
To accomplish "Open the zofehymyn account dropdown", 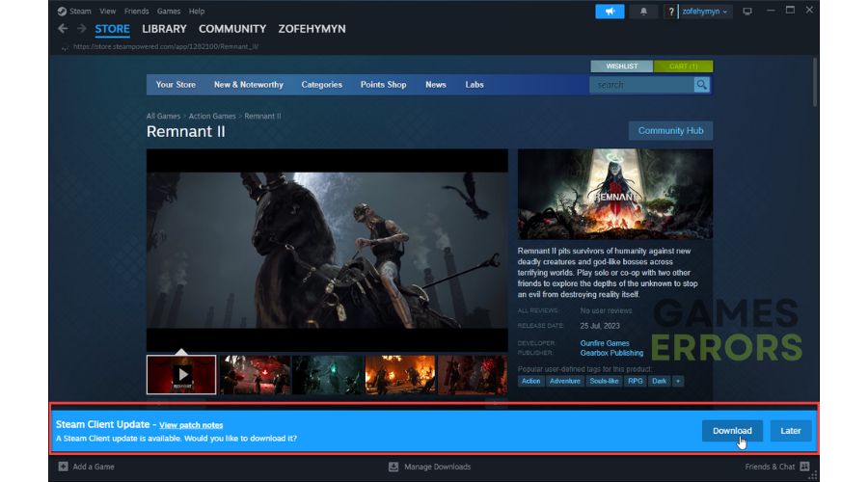I will [x=704, y=12].
